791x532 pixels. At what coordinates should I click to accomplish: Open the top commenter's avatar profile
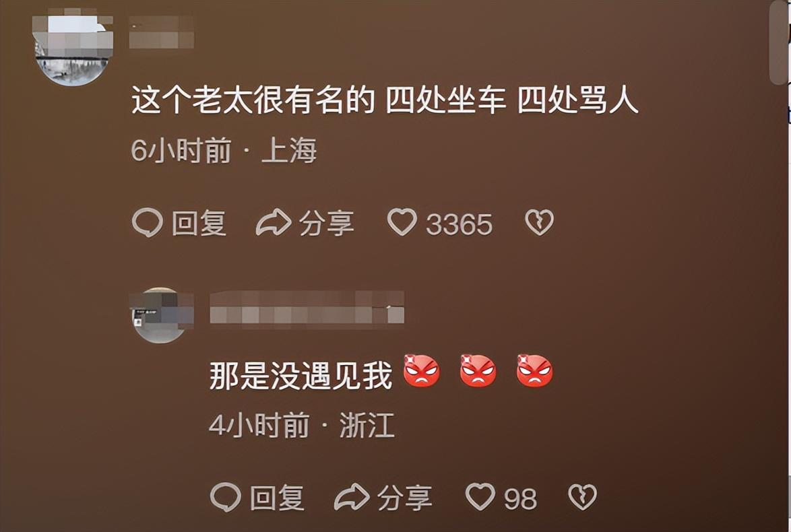tap(73, 49)
